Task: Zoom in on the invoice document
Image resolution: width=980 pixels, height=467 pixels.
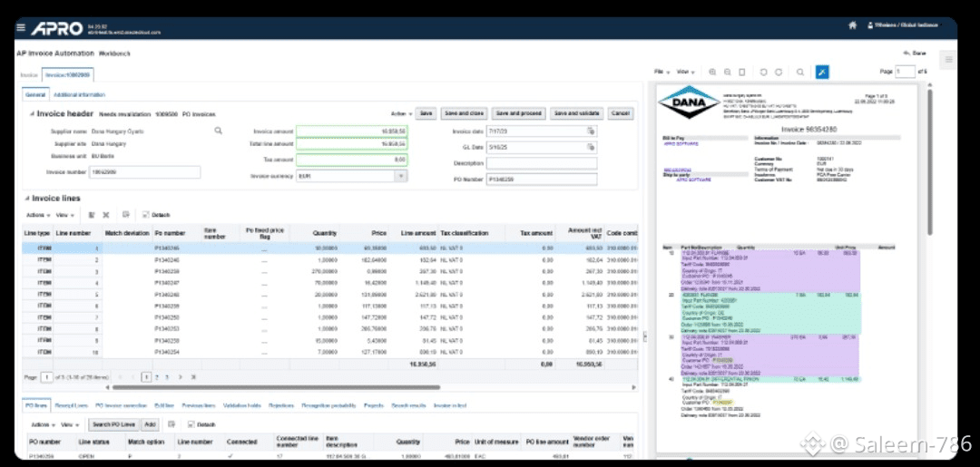Action: tap(712, 72)
